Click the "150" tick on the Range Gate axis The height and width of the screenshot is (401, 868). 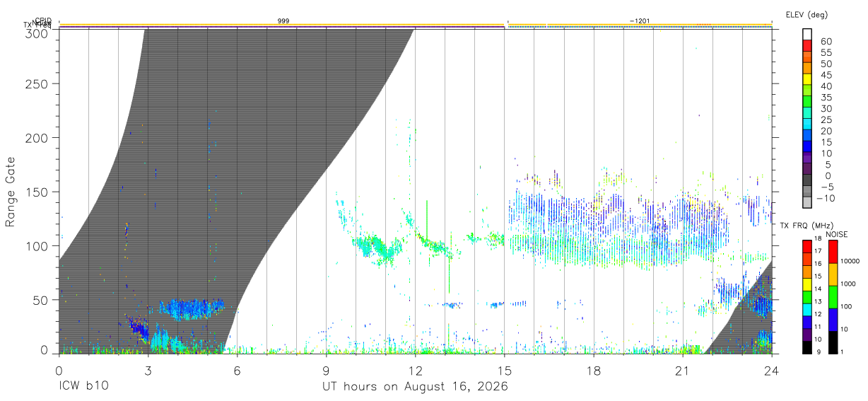[37, 192]
